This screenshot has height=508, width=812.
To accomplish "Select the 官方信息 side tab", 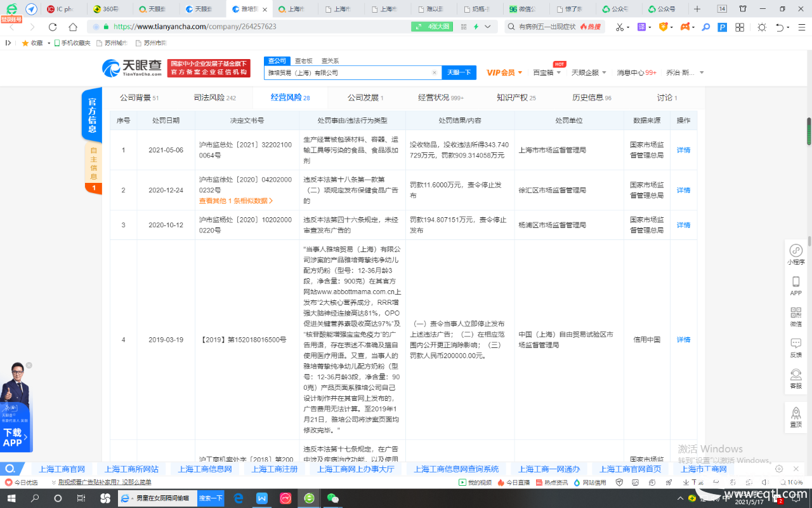I will coord(92,116).
